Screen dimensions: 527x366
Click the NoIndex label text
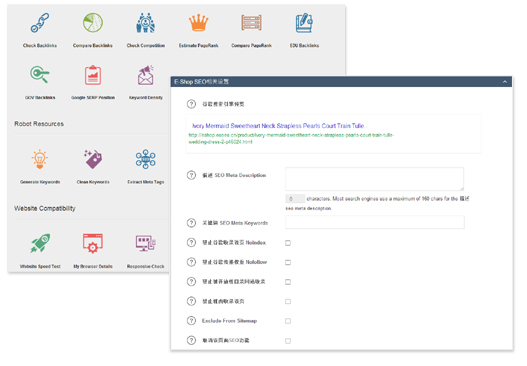click(x=234, y=242)
